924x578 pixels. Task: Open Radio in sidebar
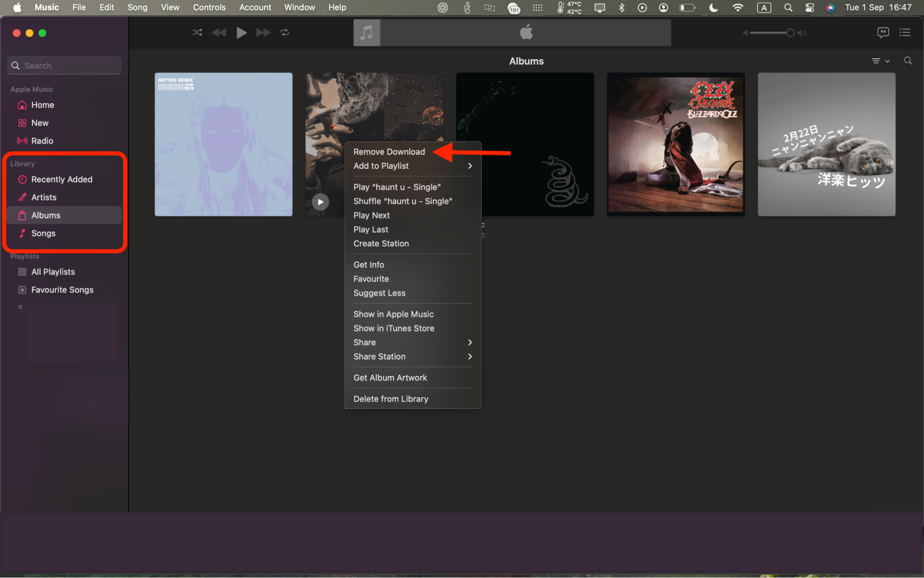coord(64,141)
